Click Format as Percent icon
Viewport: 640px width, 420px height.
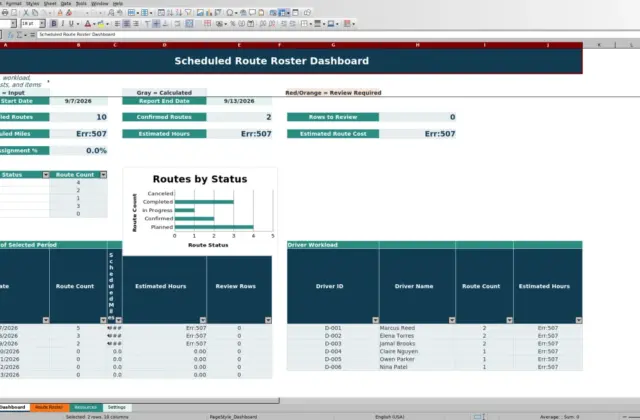pos(233,24)
